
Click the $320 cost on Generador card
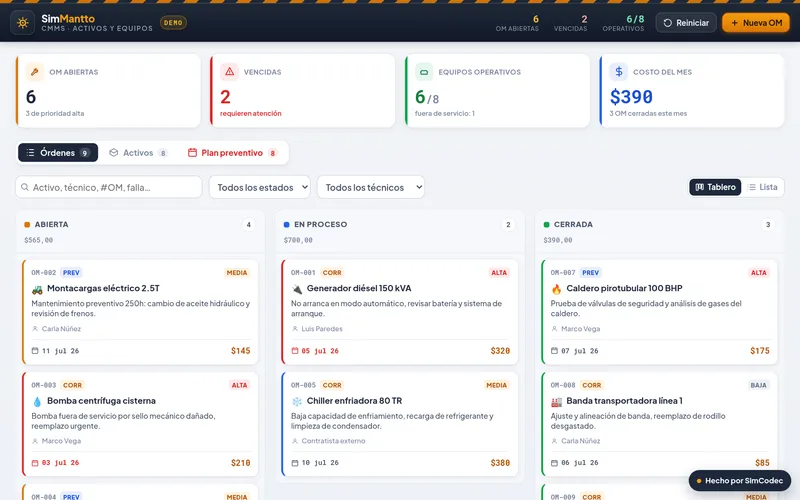[x=500, y=351]
